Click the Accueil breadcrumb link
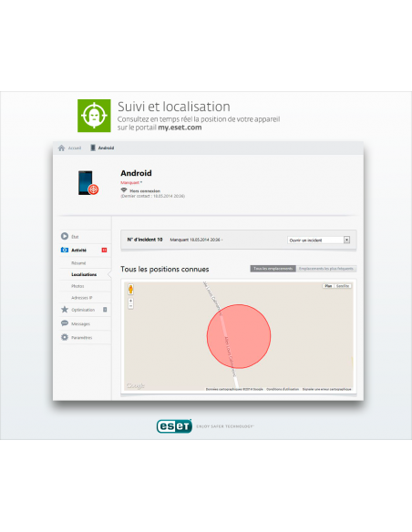This screenshot has width=412, height=532. pos(75,148)
